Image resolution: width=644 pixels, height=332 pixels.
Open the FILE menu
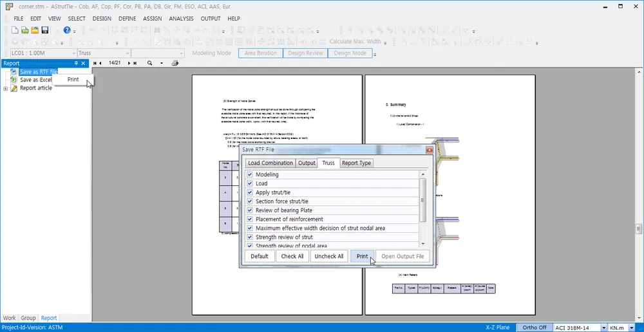[18, 19]
